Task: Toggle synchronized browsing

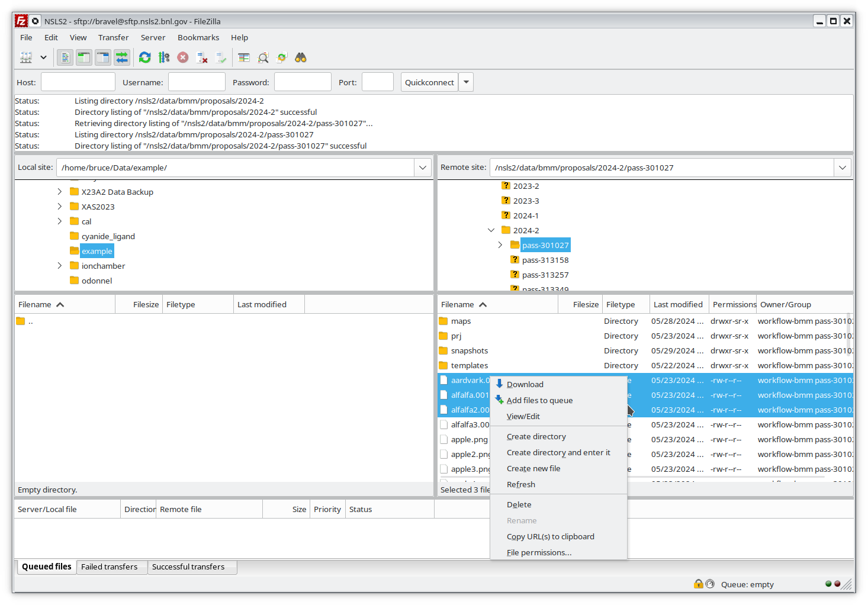Action: pyautogui.click(x=282, y=57)
